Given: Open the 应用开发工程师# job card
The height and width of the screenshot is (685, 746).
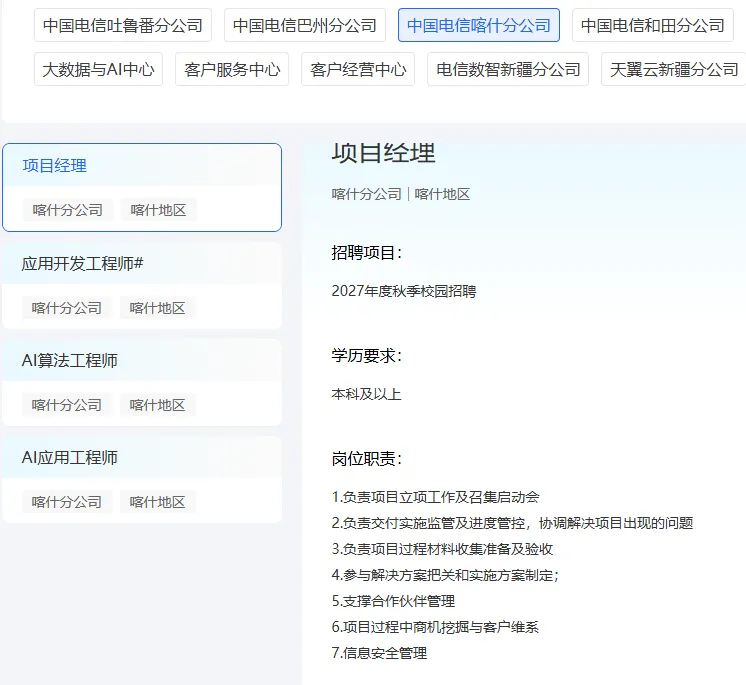Looking at the screenshot, I should tap(142, 285).
